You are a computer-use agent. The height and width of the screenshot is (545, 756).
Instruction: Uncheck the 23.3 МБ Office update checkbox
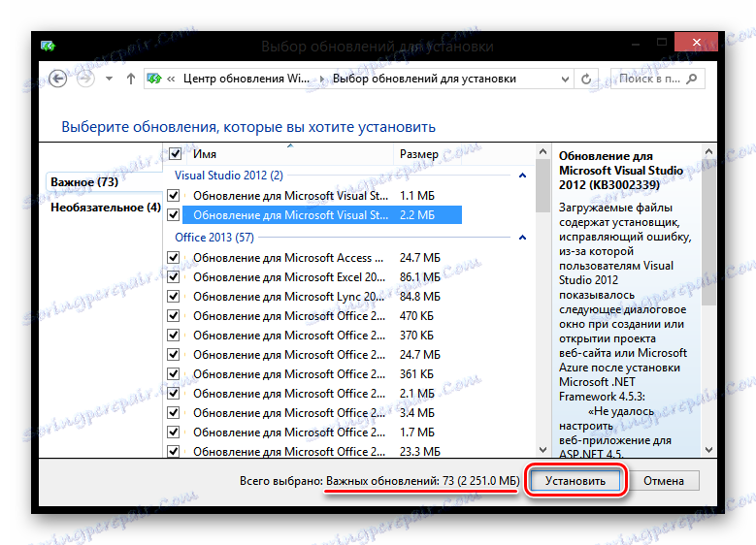pos(173,452)
